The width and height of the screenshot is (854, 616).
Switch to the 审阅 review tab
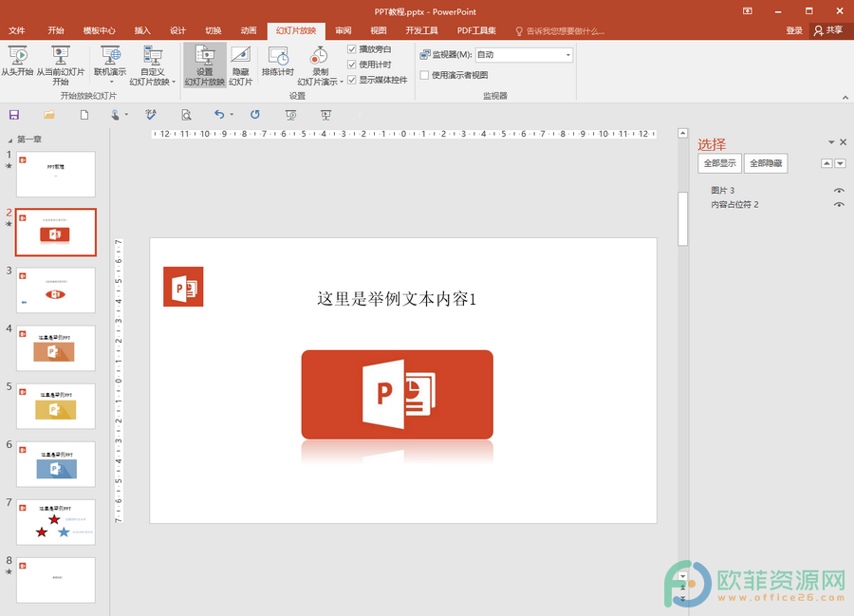[x=343, y=30]
